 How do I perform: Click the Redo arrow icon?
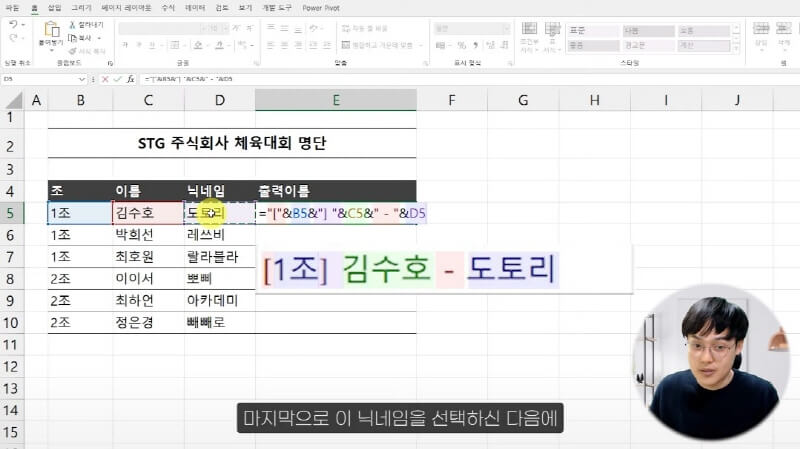(x=13, y=37)
